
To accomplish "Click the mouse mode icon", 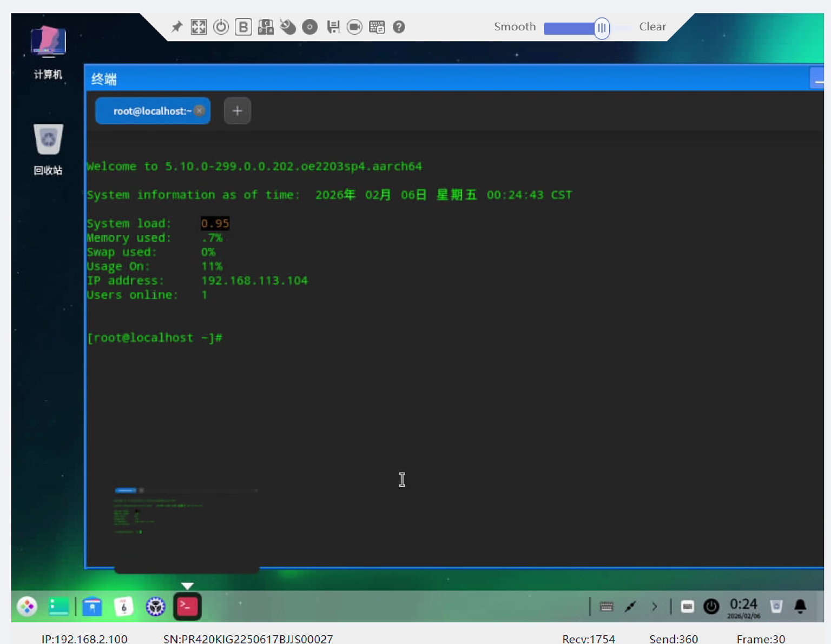I will tap(288, 27).
